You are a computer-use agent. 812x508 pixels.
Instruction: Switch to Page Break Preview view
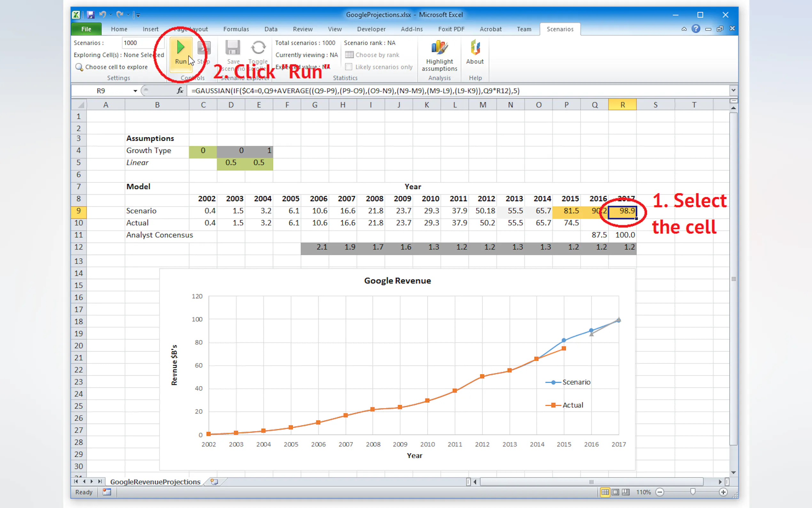coord(626,492)
